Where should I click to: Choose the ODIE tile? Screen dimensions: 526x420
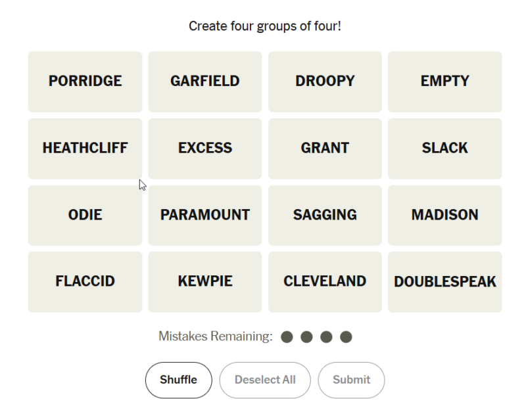pos(85,216)
